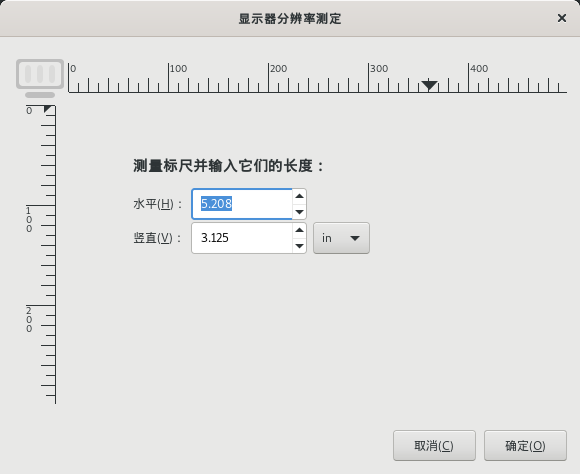Close the 显示器分辨率测定 dialog
This screenshot has height=474, width=580.
562,18
